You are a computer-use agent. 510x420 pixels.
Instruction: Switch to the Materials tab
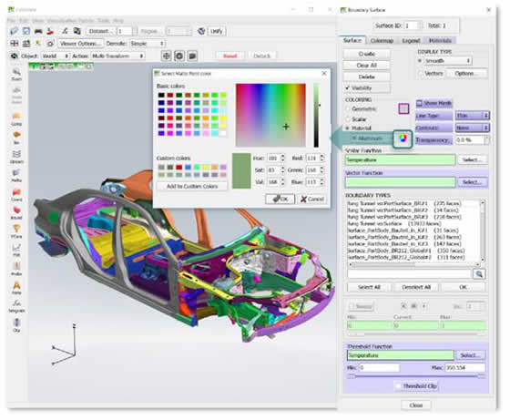(440, 40)
